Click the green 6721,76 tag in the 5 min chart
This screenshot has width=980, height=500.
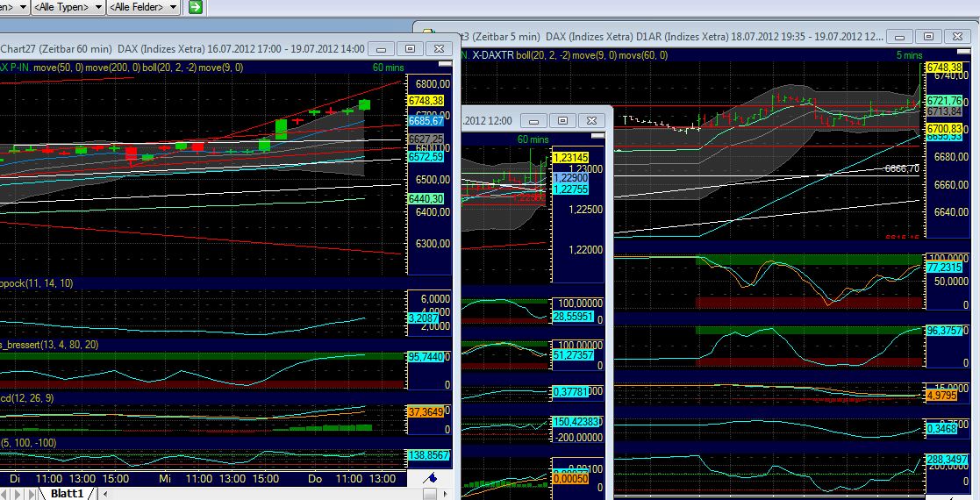pos(944,101)
